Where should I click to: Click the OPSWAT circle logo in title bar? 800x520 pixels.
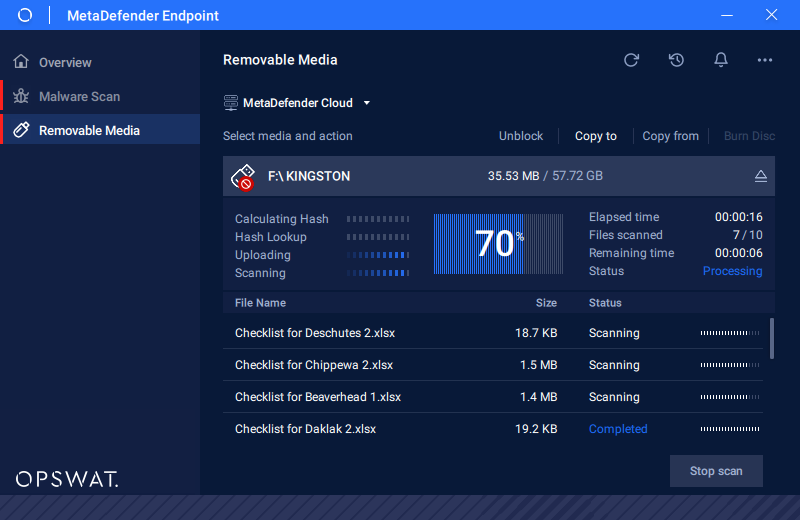click(x=24, y=15)
